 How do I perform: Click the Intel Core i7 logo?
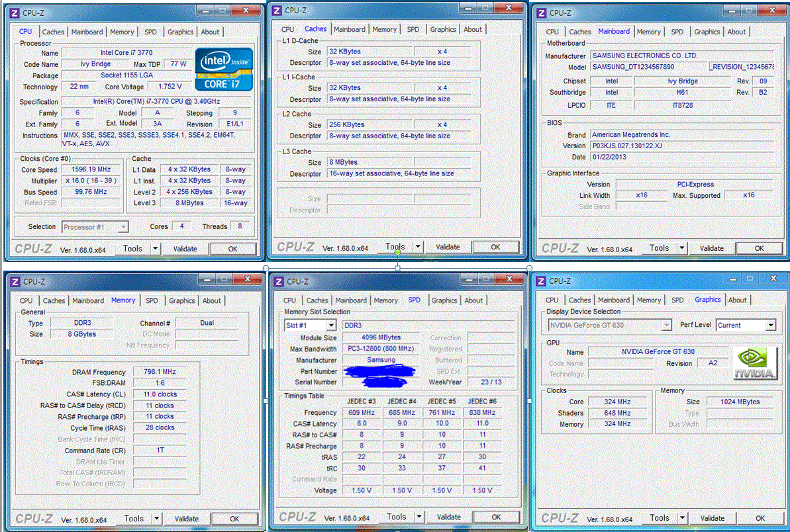point(223,69)
